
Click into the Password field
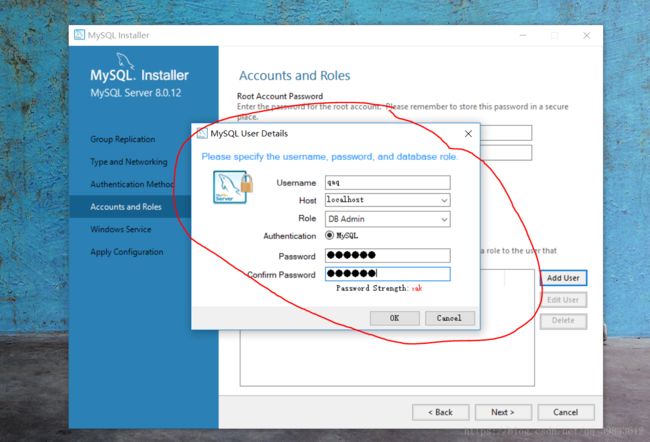(388, 255)
